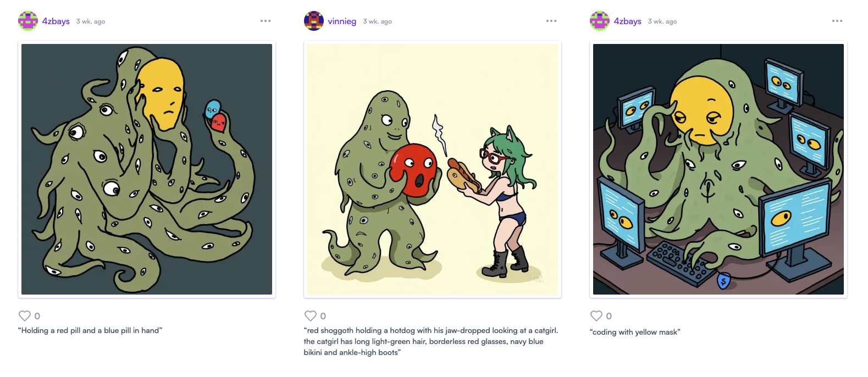
Task: Click 4zbays avatar above the coding mask post
Action: (x=600, y=21)
